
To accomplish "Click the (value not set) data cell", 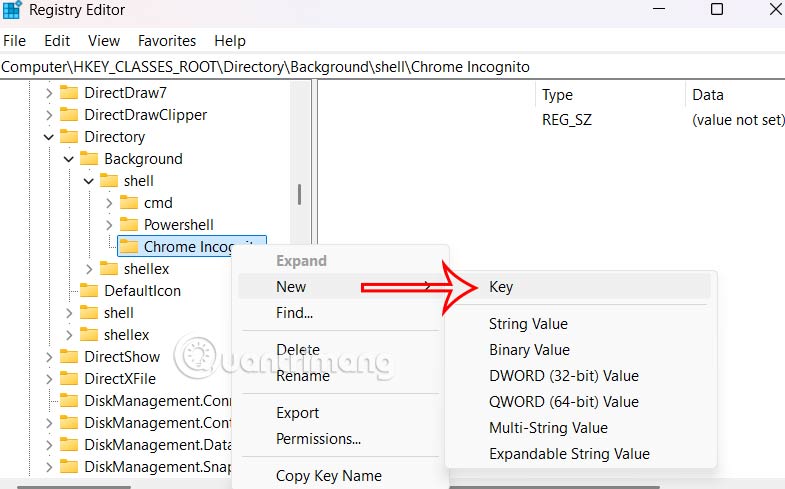I will (x=738, y=120).
